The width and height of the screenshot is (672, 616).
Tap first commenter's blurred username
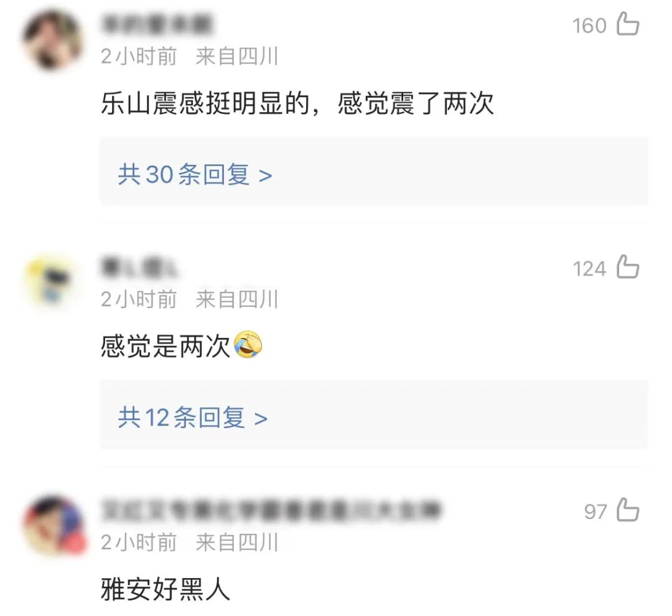click(x=157, y=24)
